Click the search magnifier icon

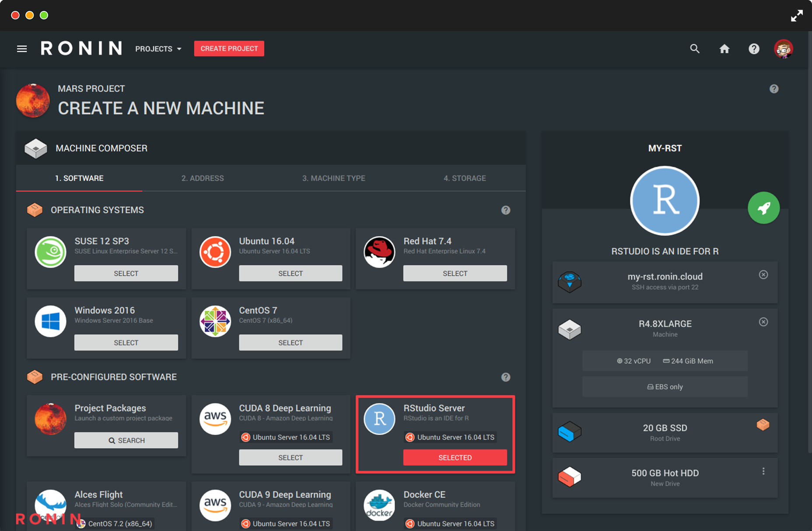click(695, 49)
